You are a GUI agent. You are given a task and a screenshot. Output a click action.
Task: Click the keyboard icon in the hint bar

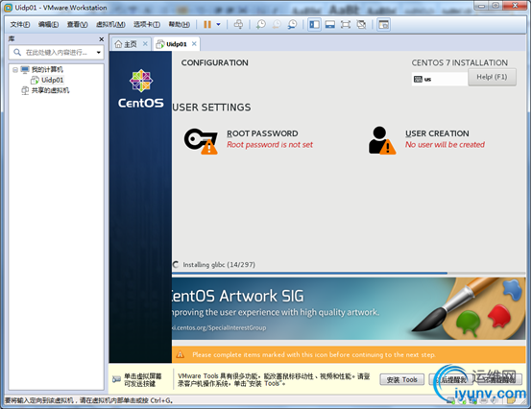point(116,379)
